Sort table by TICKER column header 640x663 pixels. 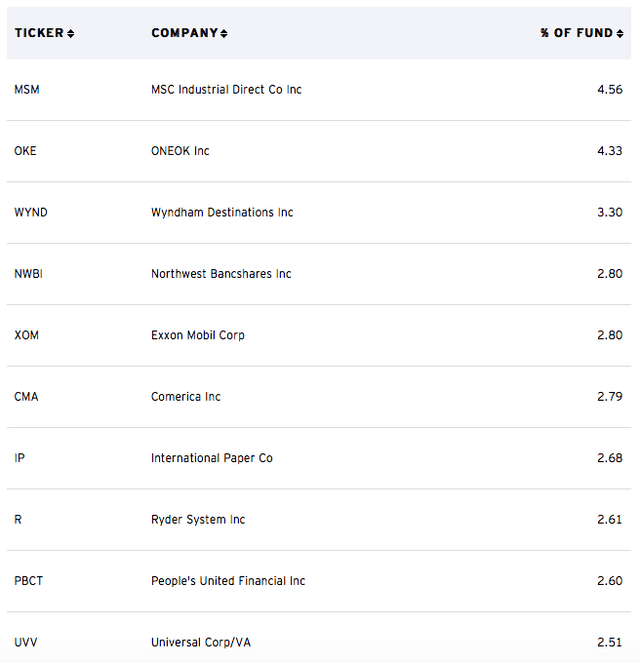pyautogui.click(x=40, y=33)
